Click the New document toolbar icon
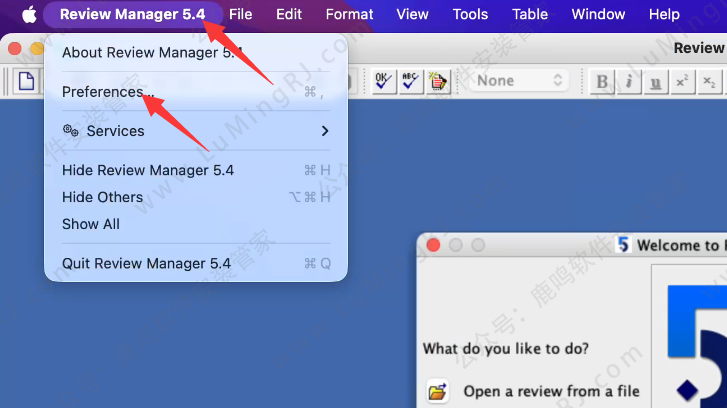 [x=27, y=81]
